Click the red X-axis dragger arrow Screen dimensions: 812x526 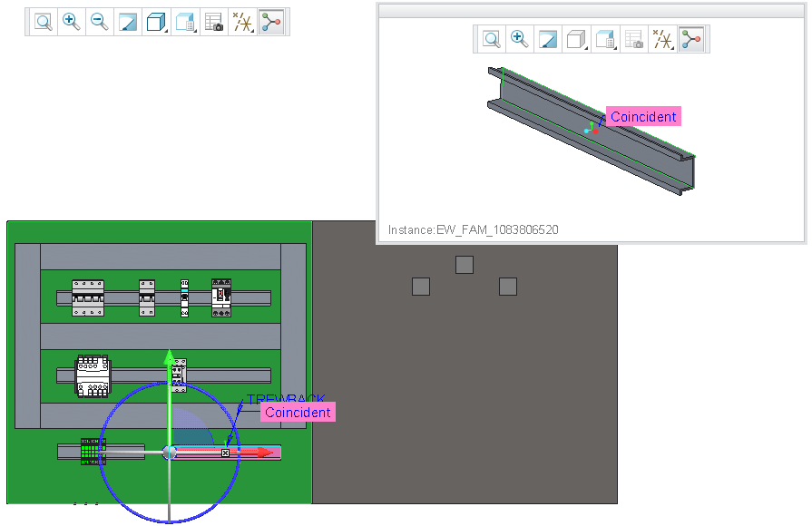[264, 453]
